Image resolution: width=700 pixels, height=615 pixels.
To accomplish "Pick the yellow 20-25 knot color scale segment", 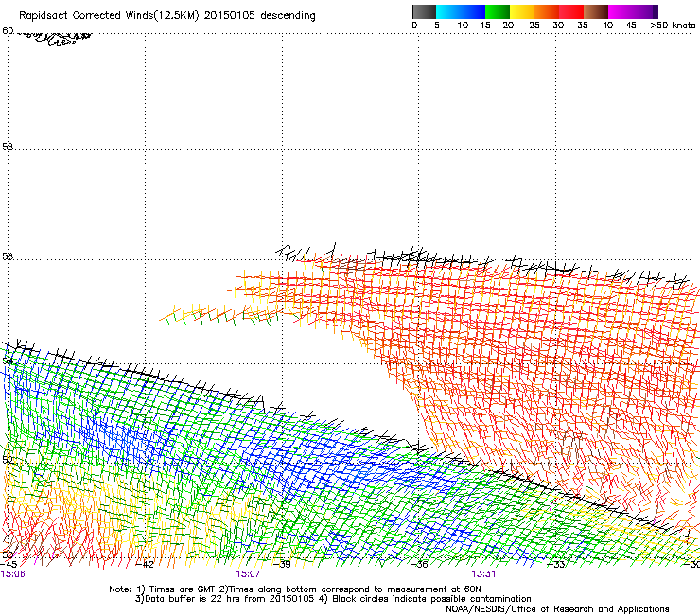I will pos(522,11).
